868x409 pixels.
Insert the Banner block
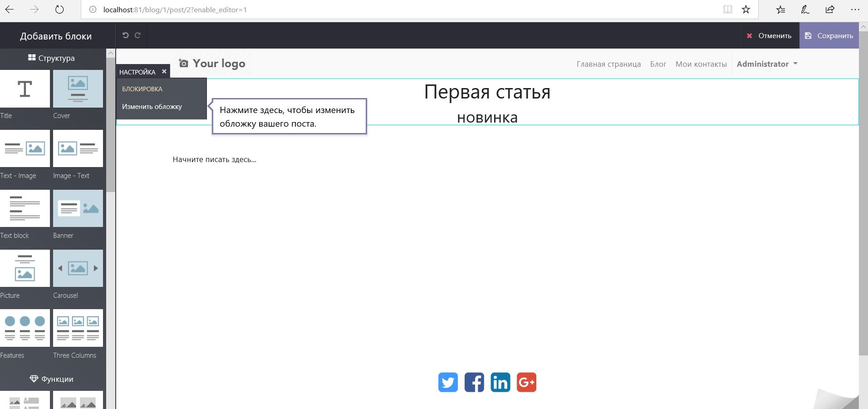[78, 208]
